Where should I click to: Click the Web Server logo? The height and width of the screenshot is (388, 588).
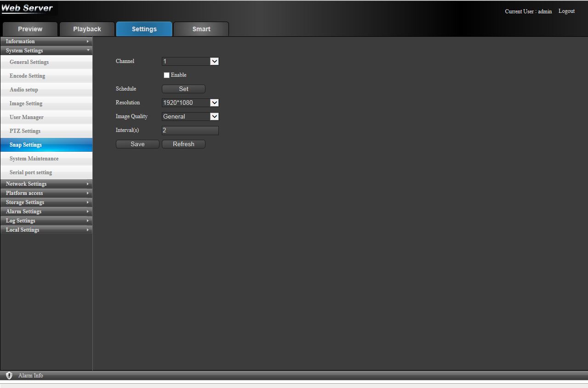[28, 8]
